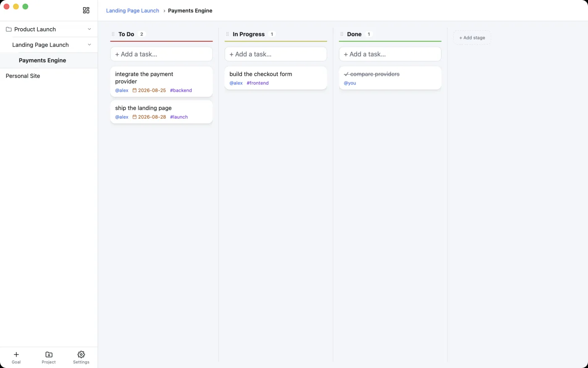588x368 pixels.
Task: Open the compare providers card
Action: (x=390, y=78)
